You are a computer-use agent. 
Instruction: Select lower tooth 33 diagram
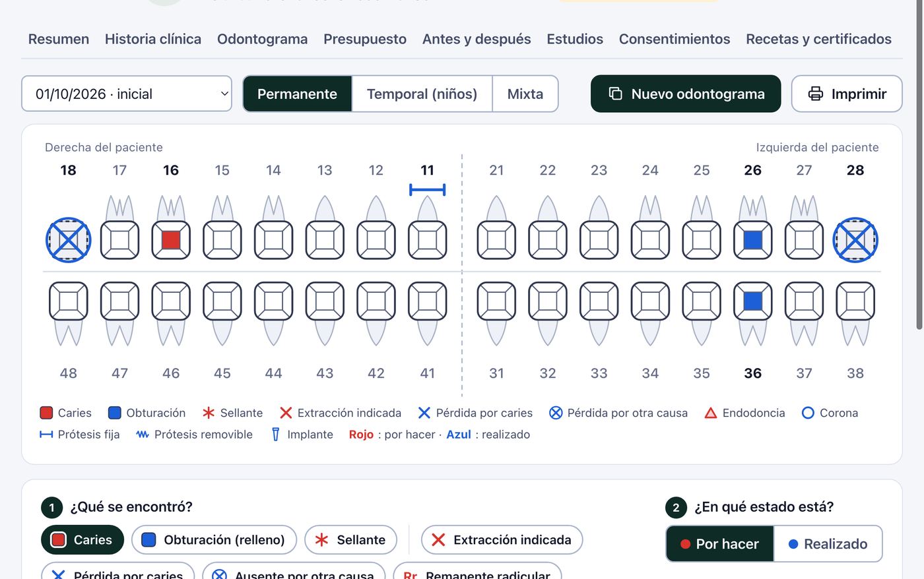(x=599, y=302)
